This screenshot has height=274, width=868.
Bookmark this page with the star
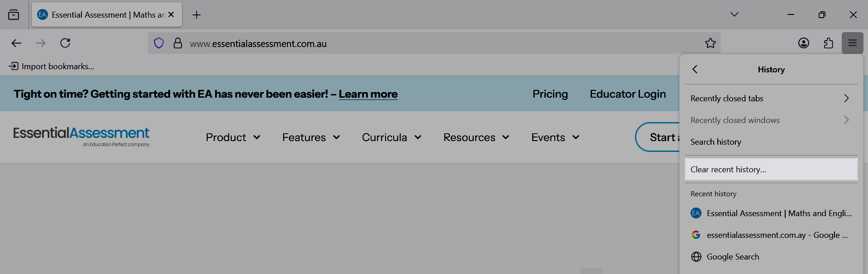tap(711, 43)
